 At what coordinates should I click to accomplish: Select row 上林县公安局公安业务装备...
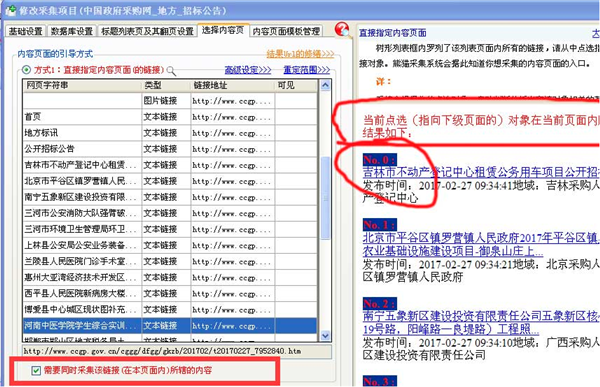[x=170, y=245]
